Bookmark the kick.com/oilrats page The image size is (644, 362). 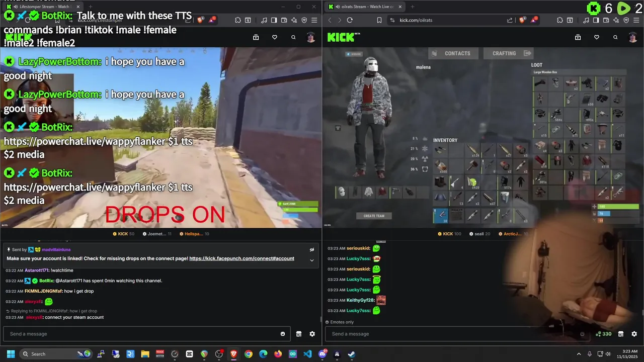(379, 20)
